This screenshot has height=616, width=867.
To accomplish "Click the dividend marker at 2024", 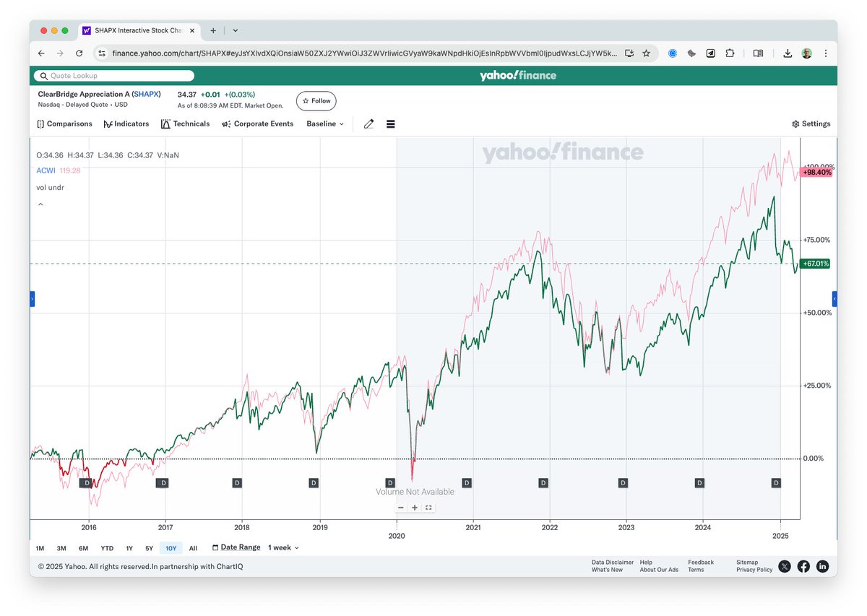I will (699, 482).
